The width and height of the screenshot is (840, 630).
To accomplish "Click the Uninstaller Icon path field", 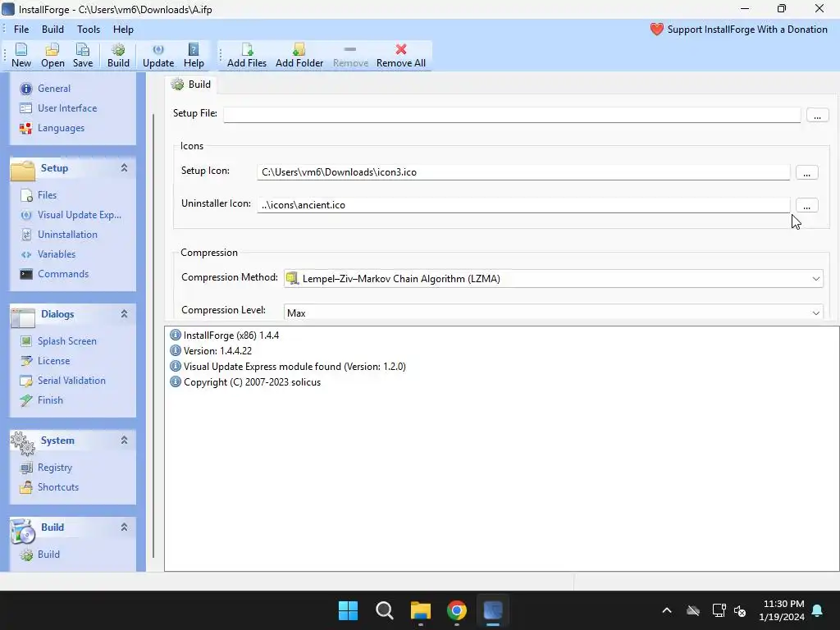I will click(523, 205).
